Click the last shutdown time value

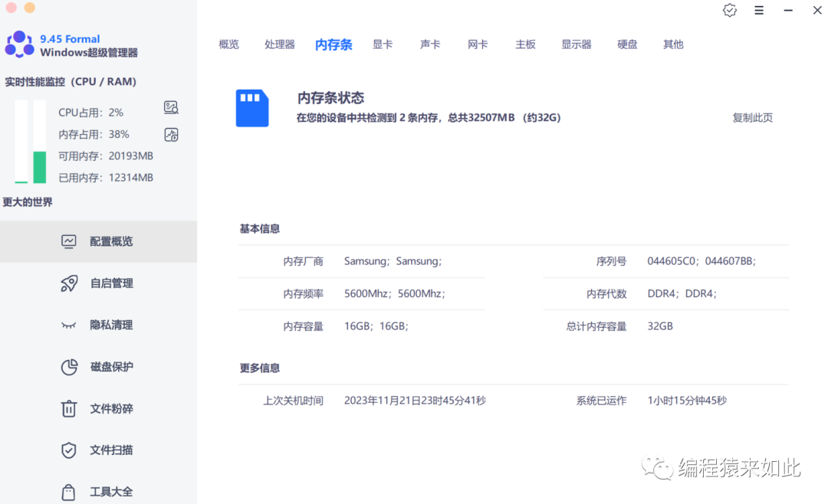click(x=415, y=401)
